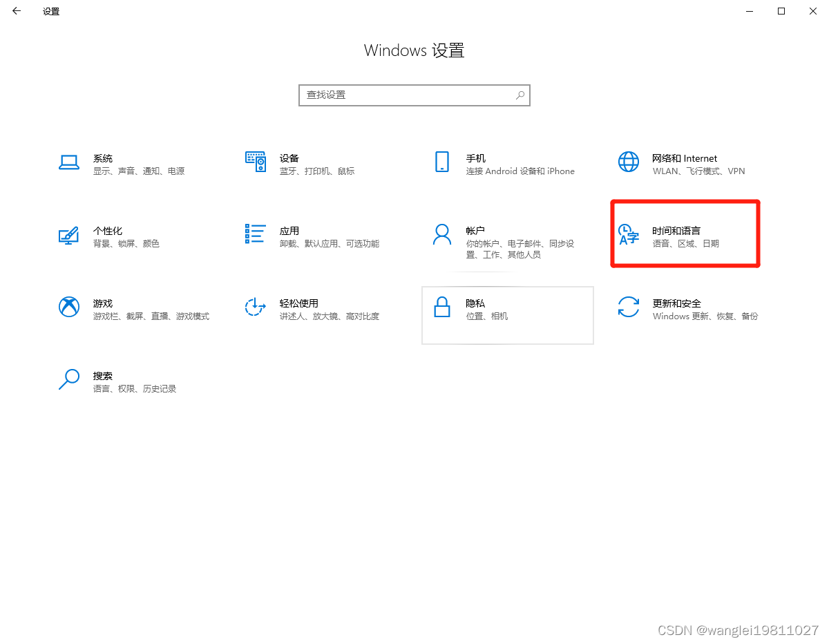Click the 设备 keyboard and speaker icon

pyautogui.click(x=256, y=162)
